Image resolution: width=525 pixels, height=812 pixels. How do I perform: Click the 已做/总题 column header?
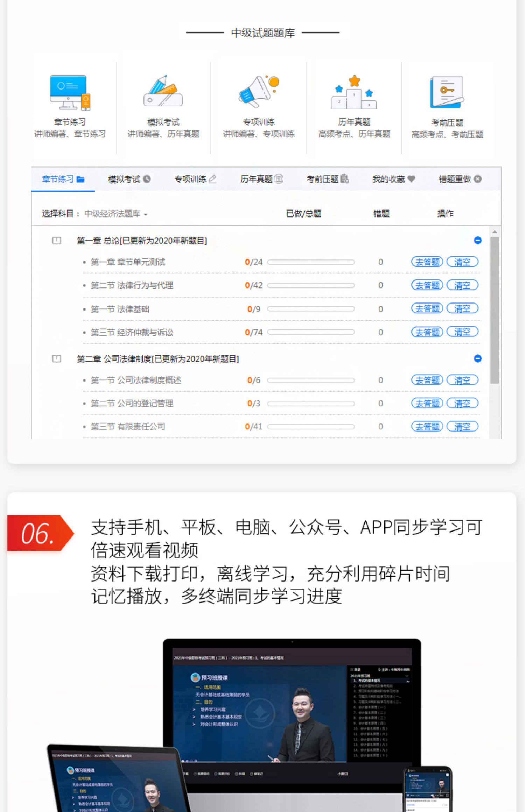(x=303, y=214)
